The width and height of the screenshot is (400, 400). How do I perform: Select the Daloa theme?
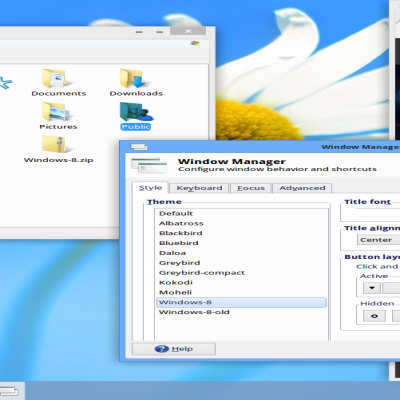[x=241, y=253]
